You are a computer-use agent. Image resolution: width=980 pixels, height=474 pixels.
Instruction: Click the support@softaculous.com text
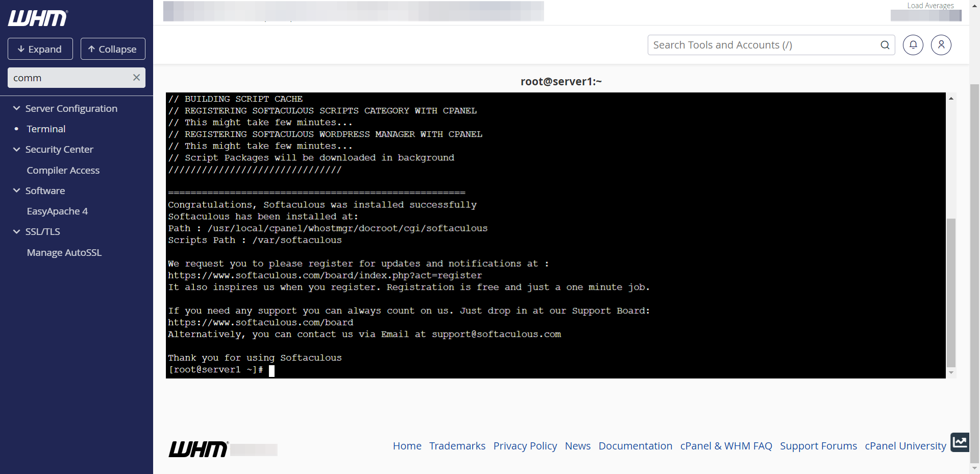pyautogui.click(x=497, y=335)
